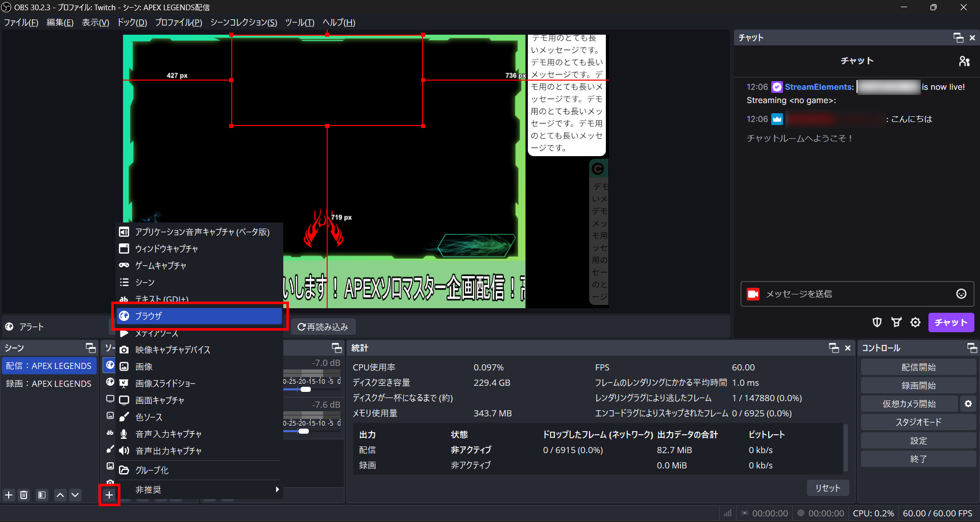Undock the チャット dock

(958, 38)
